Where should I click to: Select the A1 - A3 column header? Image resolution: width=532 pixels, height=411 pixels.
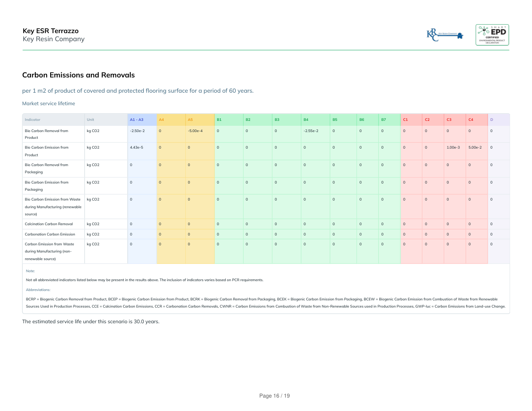click(x=137, y=120)
